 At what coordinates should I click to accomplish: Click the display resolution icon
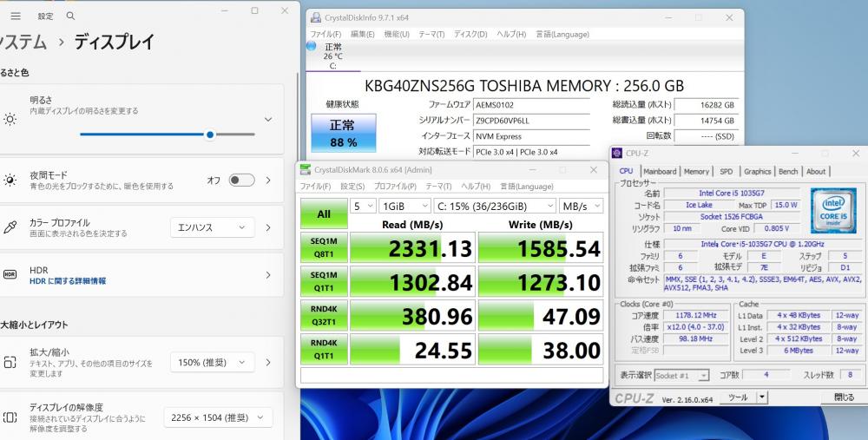[x=10, y=417]
